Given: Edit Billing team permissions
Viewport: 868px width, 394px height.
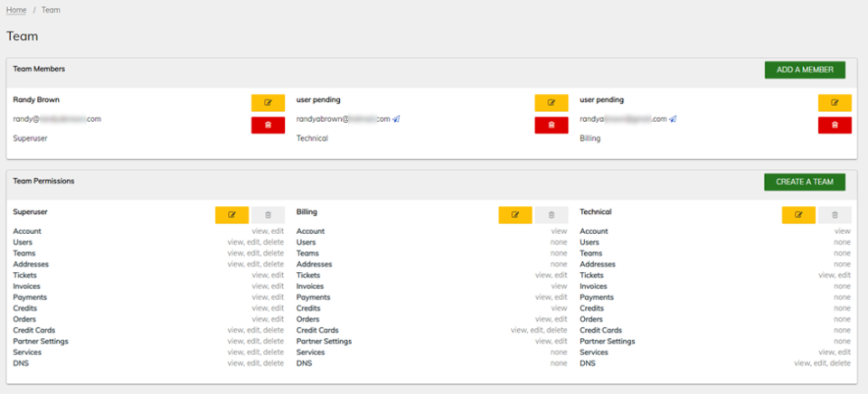Looking at the screenshot, I should (514, 215).
